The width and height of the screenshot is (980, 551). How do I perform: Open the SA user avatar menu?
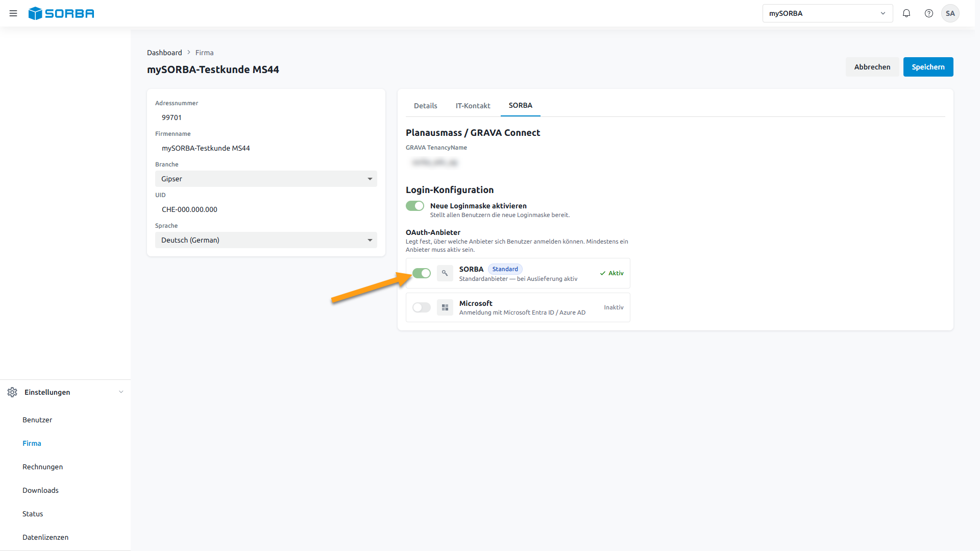[x=950, y=13]
